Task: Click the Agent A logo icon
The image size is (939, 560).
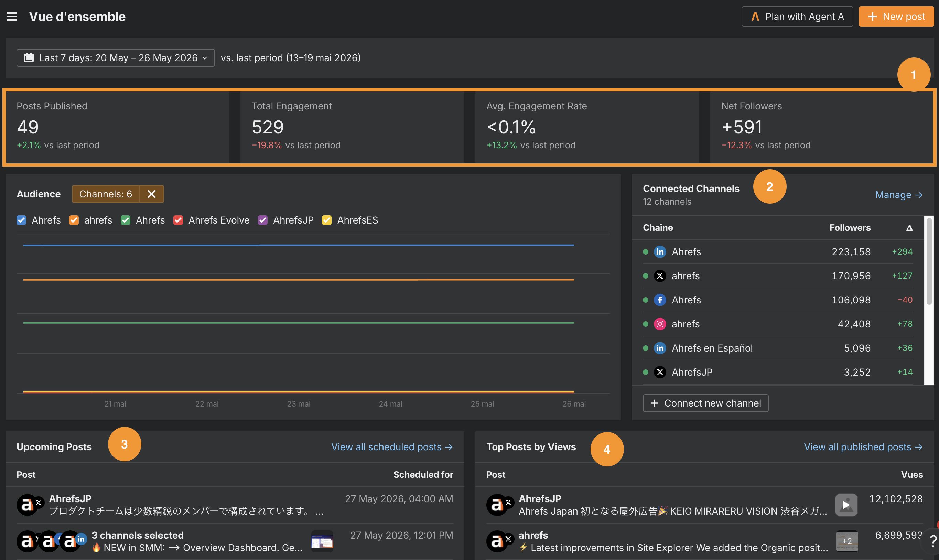Action: coord(755,17)
